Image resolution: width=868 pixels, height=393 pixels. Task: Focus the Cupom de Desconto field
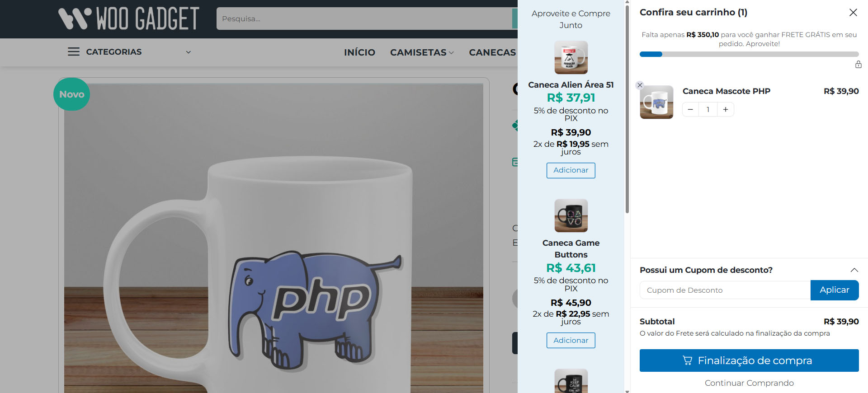(725, 290)
